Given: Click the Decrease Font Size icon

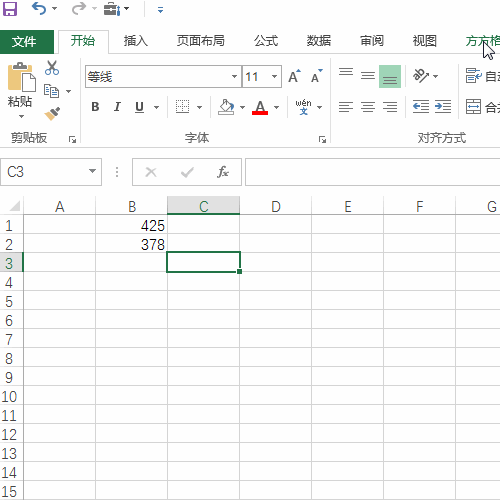Looking at the screenshot, I should click(316, 76).
